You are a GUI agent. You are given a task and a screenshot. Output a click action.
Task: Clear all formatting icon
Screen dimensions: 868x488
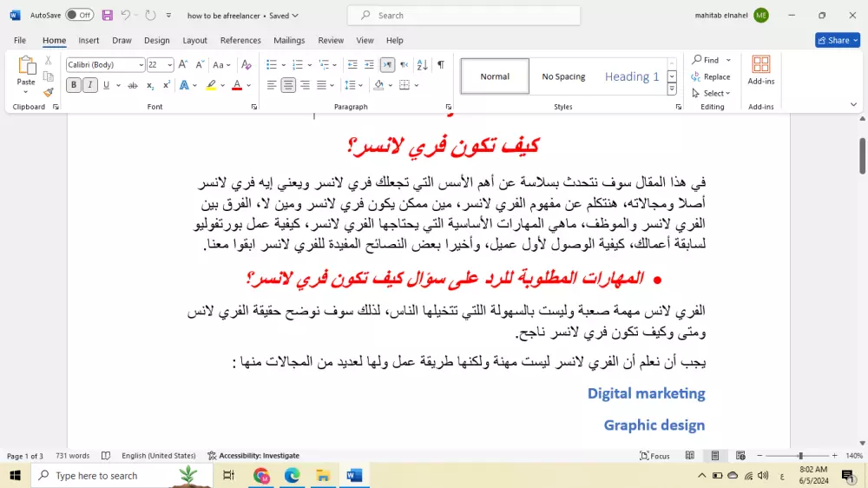pyautogui.click(x=247, y=65)
